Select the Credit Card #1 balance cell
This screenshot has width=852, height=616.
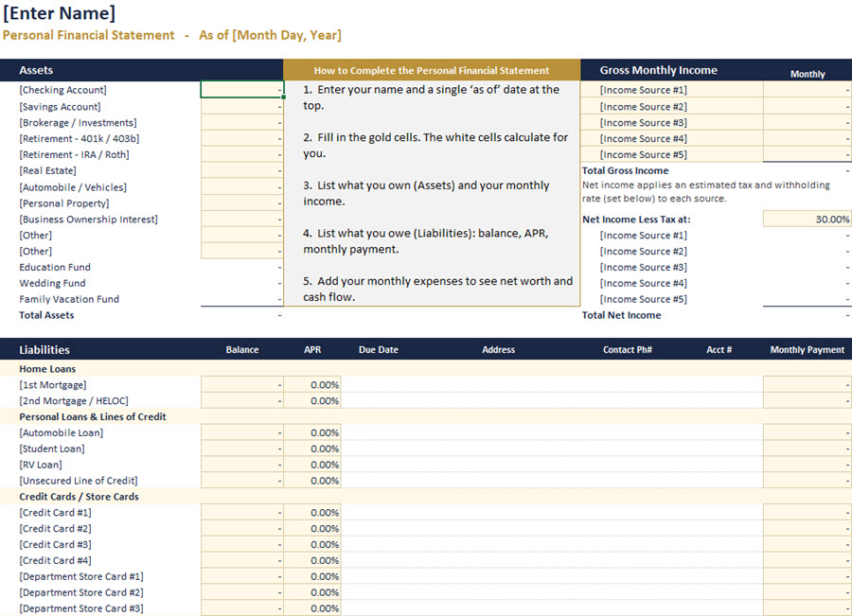click(x=241, y=512)
